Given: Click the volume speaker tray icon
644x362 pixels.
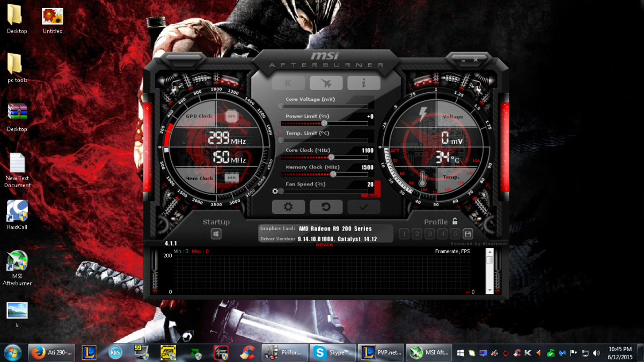Looking at the screenshot, I should pyautogui.click(x=596, y=353).
